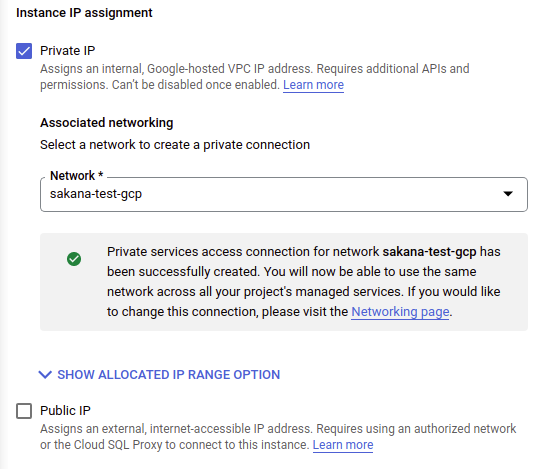The image size is (552, 469).
Task: Click bold sakana-test-gcp in success message
Action: coord(429,252)
